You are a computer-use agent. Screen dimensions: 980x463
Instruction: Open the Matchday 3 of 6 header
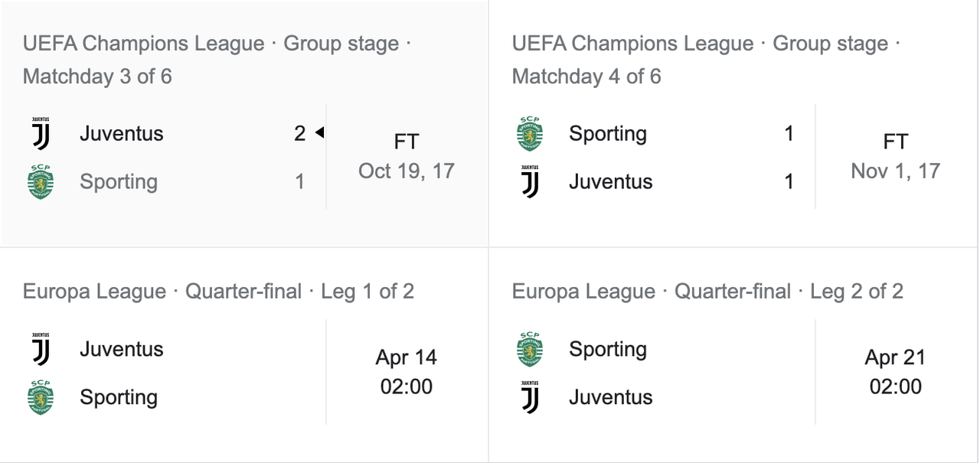pos(217,60)
